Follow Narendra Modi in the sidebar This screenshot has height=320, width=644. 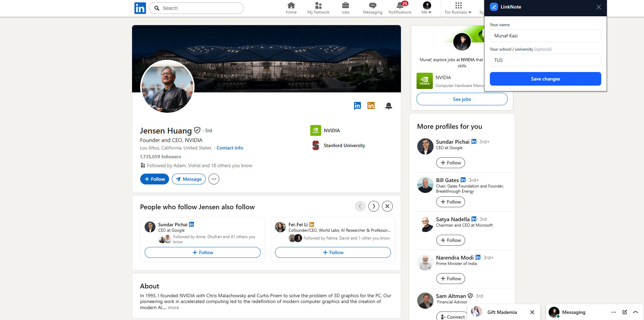pos(450,279)
